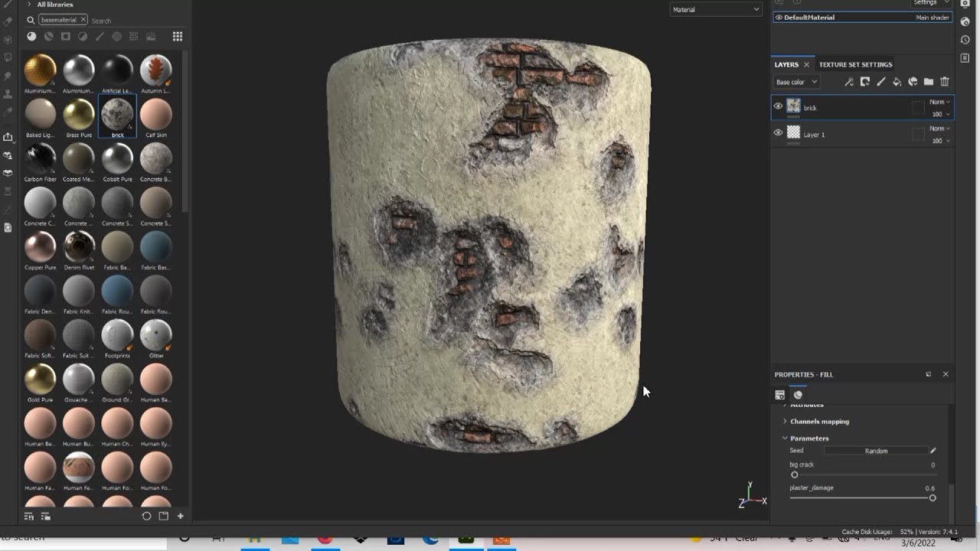Remove the basematerial search filter tag

coord(83,20)
